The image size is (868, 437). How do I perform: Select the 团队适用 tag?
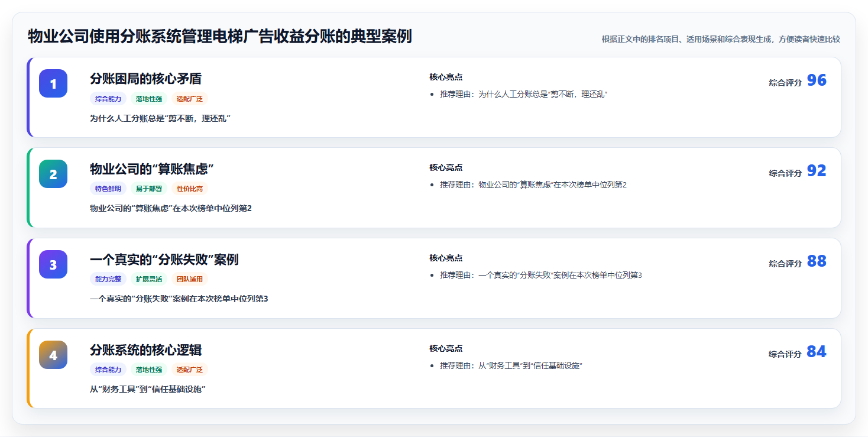tap(190, 279)
